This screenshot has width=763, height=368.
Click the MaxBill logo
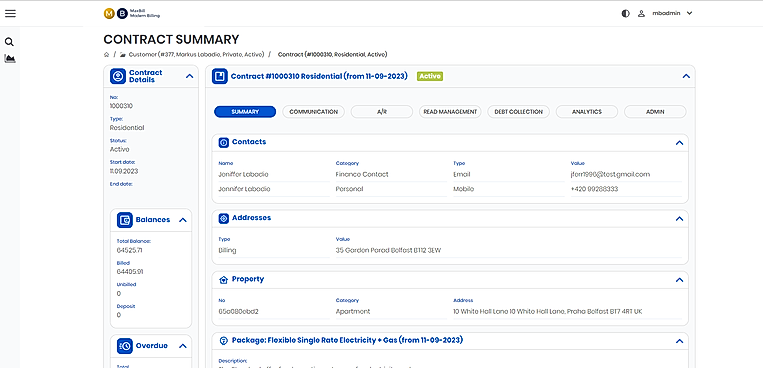click(131, 14)
